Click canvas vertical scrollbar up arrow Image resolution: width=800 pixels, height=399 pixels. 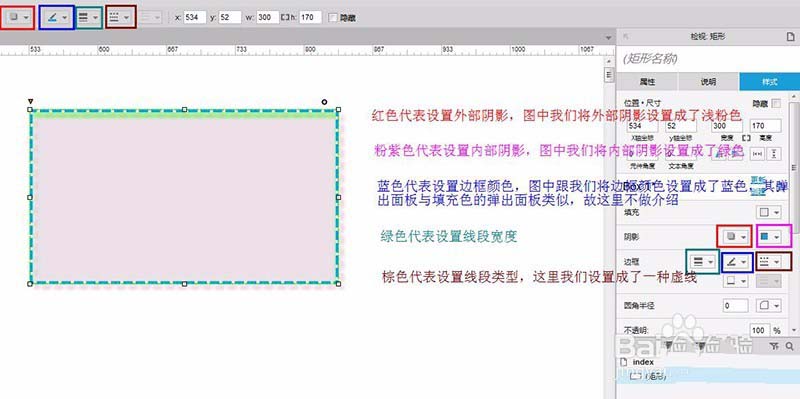point(608,60)
